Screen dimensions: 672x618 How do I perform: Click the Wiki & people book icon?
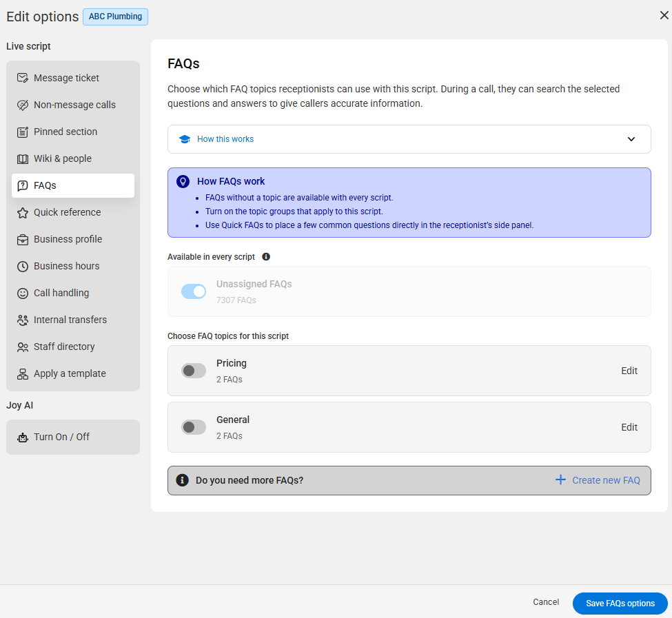coord(22,159)
